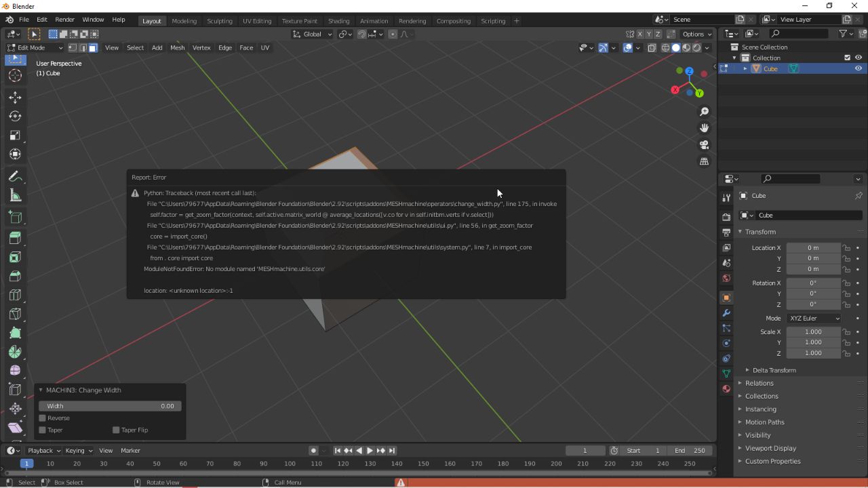Click the Location X value field
This screenshot has width=868, height=488.
click(x=813, y=248)
